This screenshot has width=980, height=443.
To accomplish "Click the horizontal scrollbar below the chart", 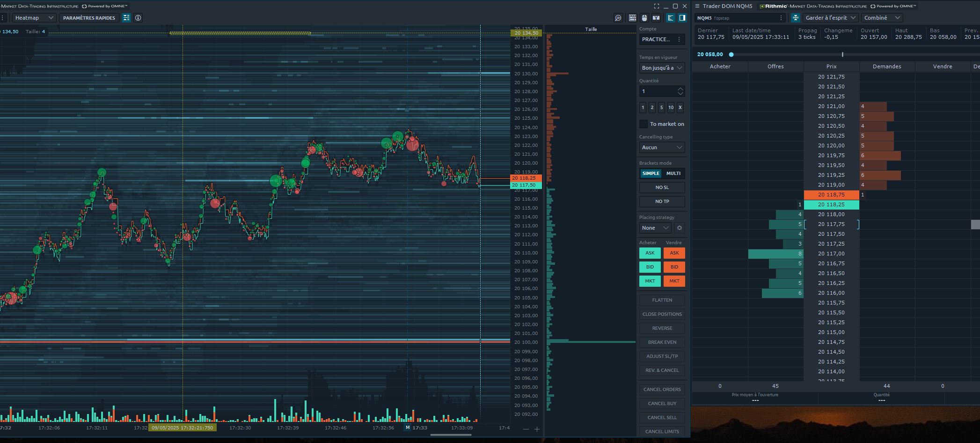I will (x=451, y=435).
